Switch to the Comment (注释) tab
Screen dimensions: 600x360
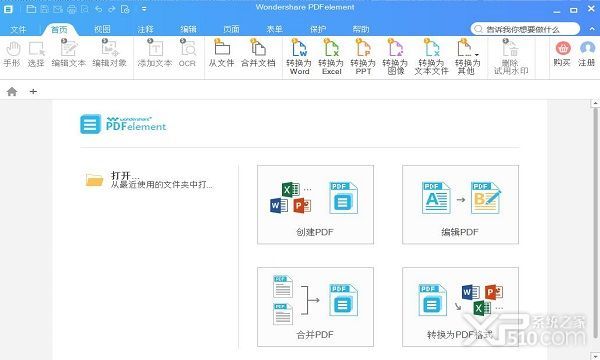tap(145, 29)
